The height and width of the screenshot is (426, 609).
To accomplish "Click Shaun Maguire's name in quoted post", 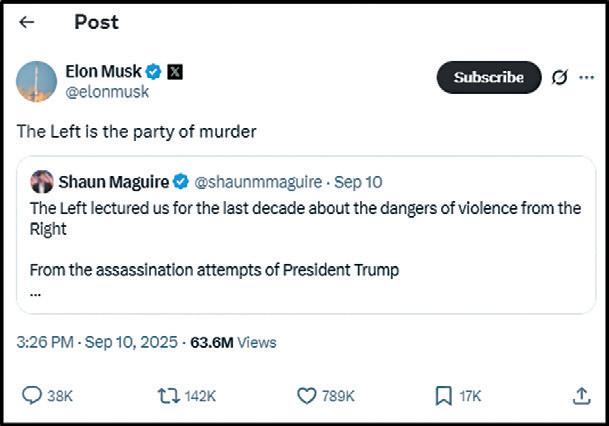I will coord(114,182).
